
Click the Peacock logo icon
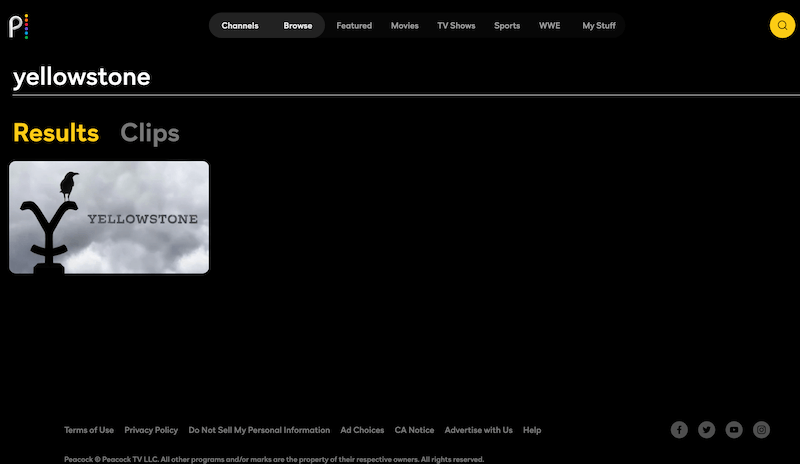(19, 25)
